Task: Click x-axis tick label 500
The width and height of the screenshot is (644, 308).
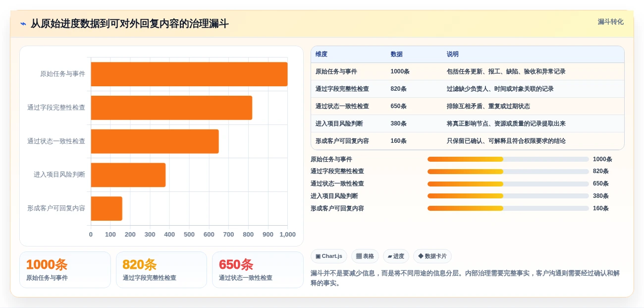Action: point(189,235)
